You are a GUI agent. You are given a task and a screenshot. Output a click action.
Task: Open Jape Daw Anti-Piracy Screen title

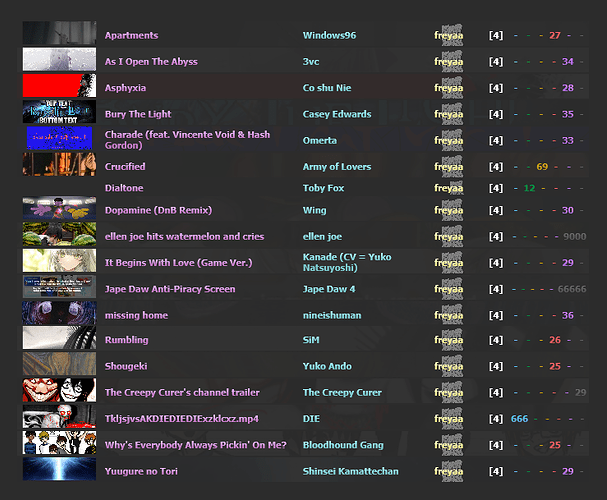(170, 289)
